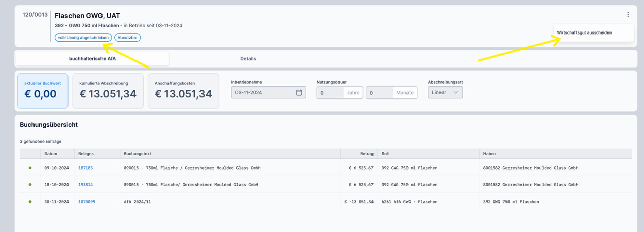Select the aktueller Buchwert card
The width and height of the screenshot is (644, 232).
pyautogui.click(x=43, y=91)
